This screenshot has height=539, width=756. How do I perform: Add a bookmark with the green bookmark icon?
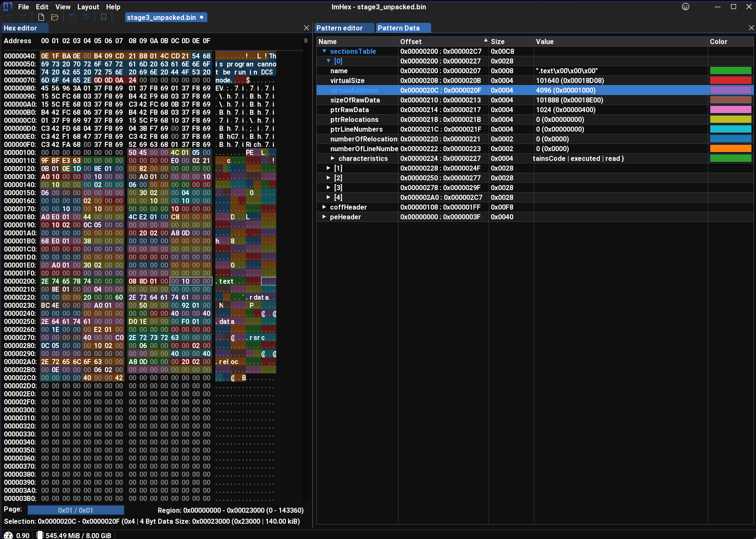[104, 17]
